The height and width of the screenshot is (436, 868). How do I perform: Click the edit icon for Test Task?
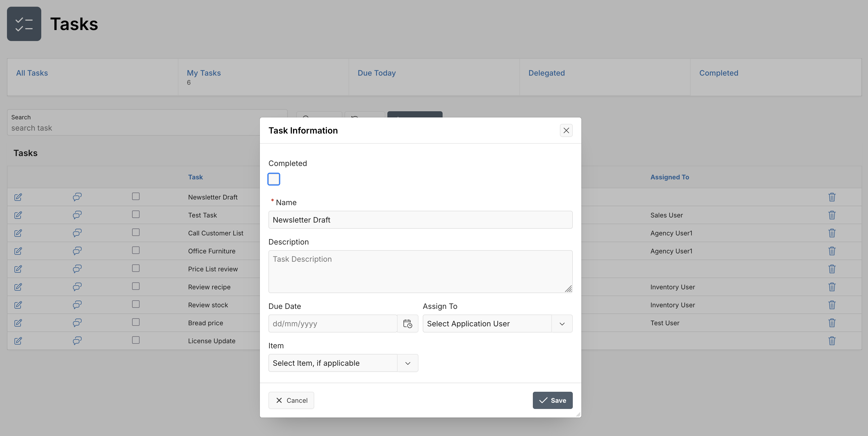click(18, 215)
